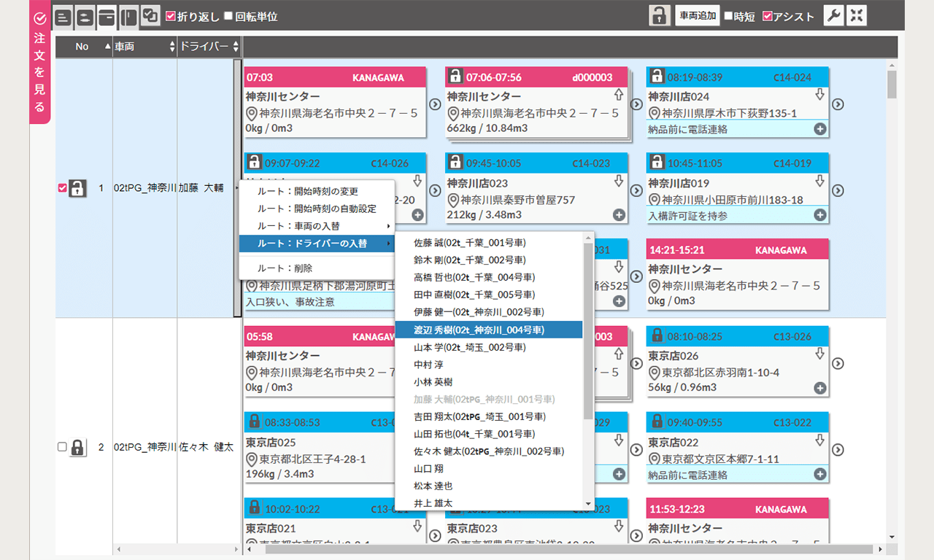Click vehicle 02tPG_神奈川 in row 1
Image resolution: width=934 pixels, height=560 pixels.
pos(145,188)
